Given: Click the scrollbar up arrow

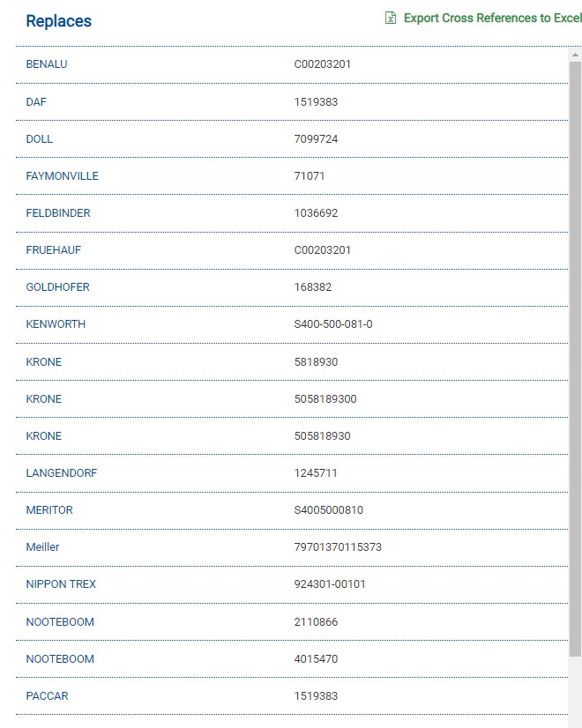Looking at the screenshot, I should [575, 55].
